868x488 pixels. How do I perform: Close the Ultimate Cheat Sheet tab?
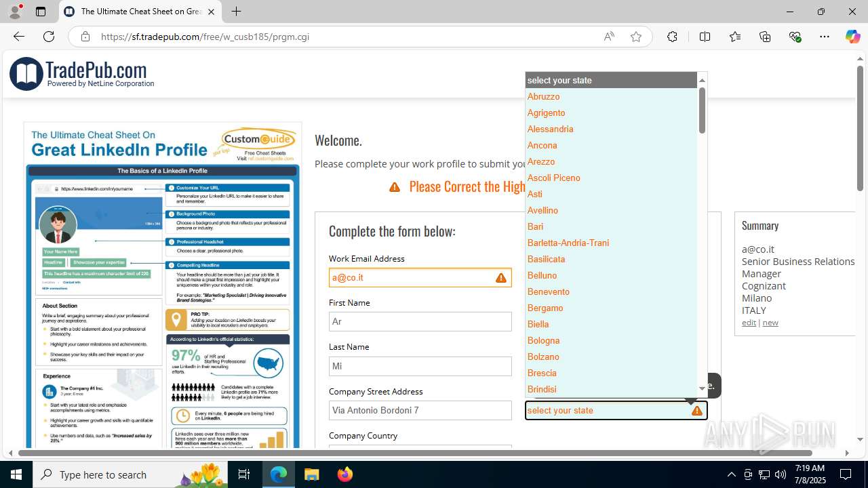[211, 12]
